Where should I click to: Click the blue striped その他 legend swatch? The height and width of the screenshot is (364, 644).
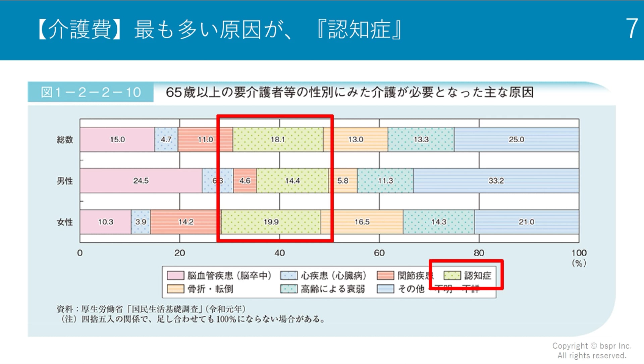pyautogui.click(x=385, y=289)
